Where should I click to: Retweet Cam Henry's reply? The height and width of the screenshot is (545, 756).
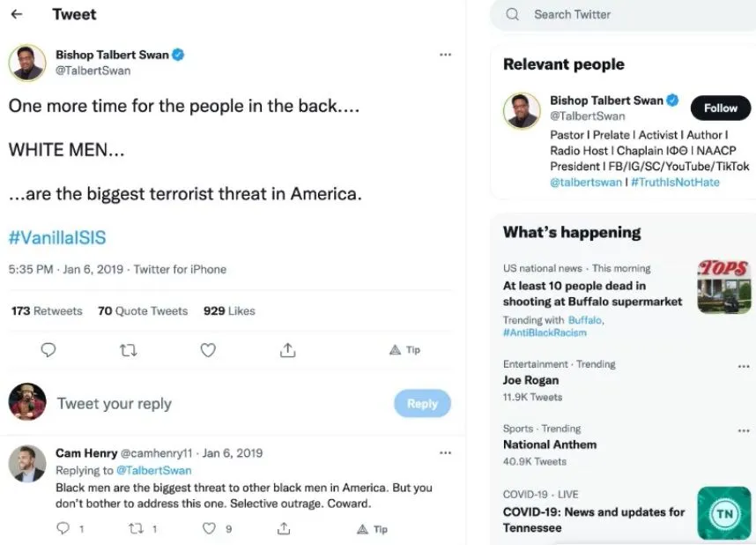(136, 528)
